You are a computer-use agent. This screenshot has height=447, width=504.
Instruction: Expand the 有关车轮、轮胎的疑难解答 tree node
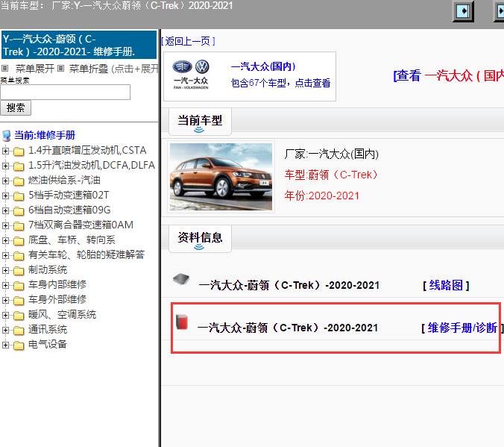click(x=5, y=255)
